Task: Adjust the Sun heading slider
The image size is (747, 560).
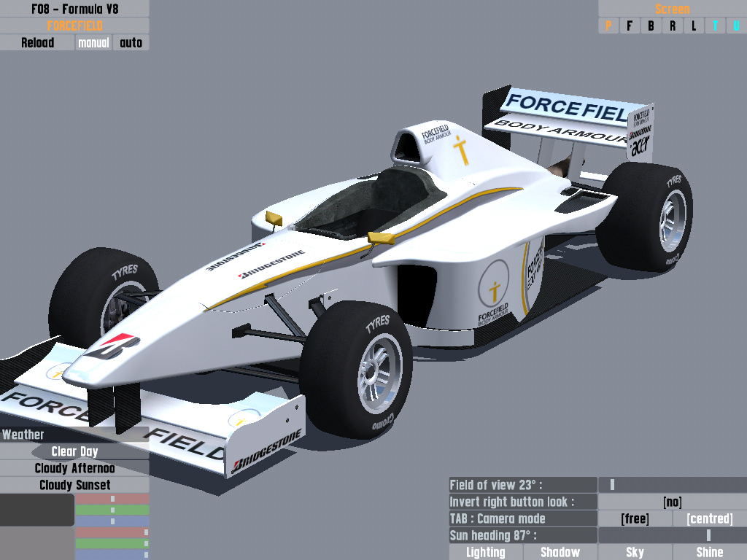Action: [672, 535]
